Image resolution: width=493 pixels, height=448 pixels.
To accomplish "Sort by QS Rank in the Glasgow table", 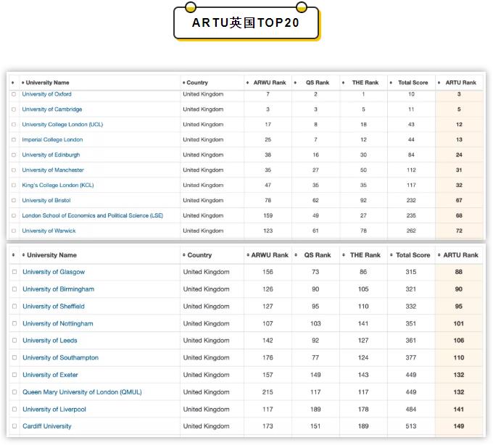I will 316,255.
